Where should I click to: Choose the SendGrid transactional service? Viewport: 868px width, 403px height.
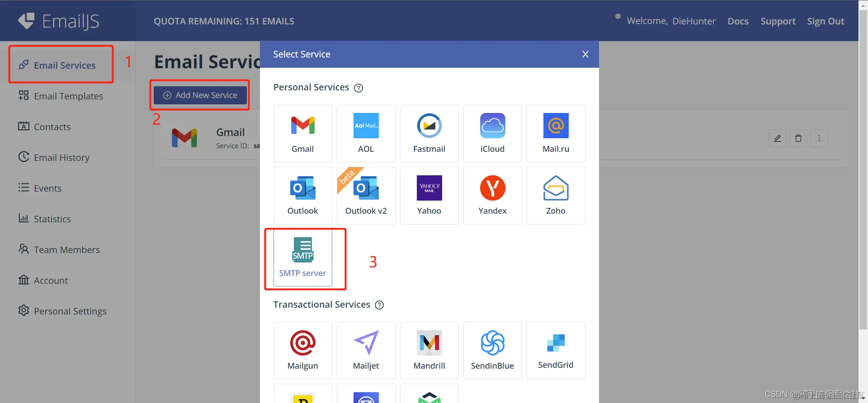(556, 350)
